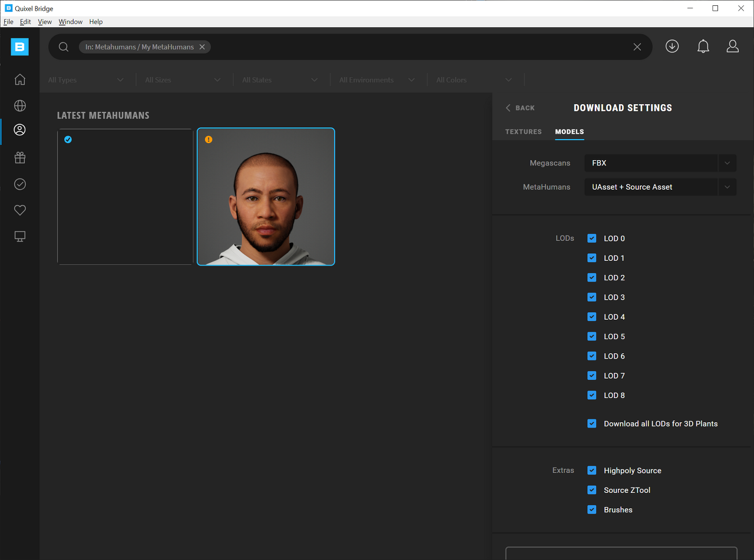
Task: Uncheck the LOD 7 checkbox
Action: click(x=592, y=376)
